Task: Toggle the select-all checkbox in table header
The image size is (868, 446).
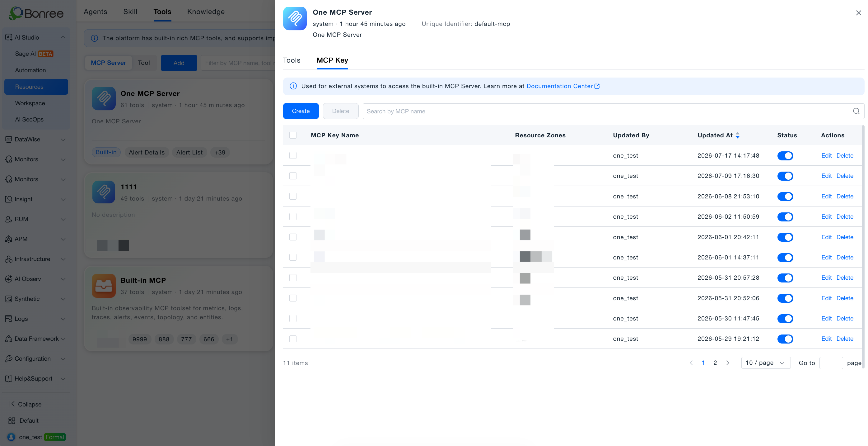Action: tap(293, 135)
